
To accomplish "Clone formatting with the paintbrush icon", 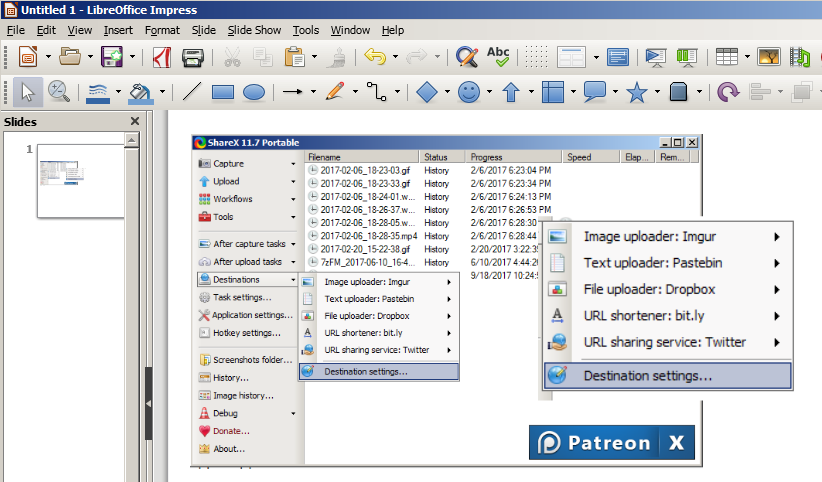I will tap(336, 57).
